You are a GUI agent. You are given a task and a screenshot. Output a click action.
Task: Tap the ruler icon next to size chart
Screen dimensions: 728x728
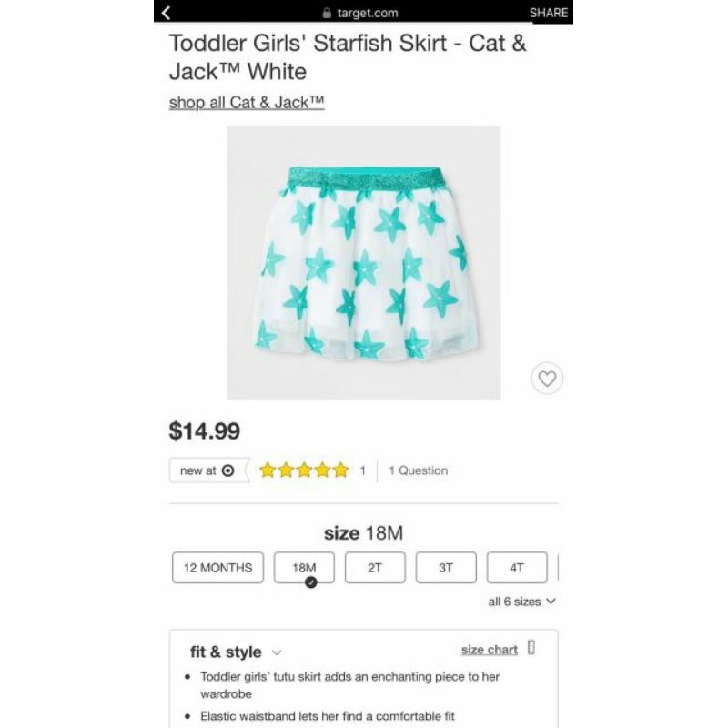pyautogui.click(x=531, y=649)
